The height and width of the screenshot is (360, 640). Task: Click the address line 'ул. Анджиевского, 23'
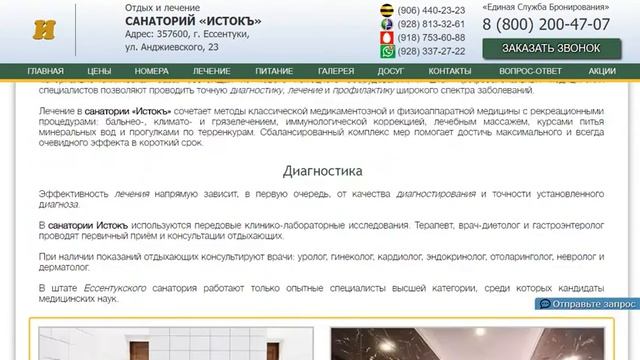pyautogui.click(x=171, y=47)
